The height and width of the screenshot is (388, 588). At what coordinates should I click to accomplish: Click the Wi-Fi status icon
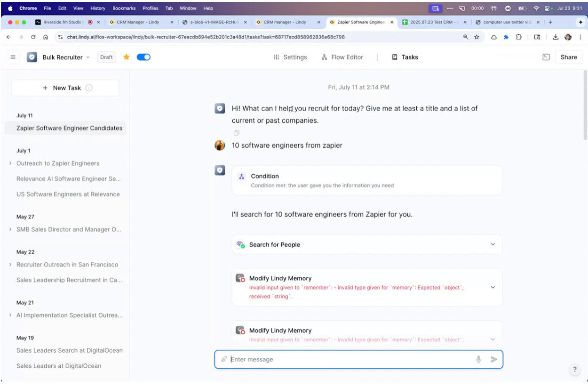click(x=536, y=8)
